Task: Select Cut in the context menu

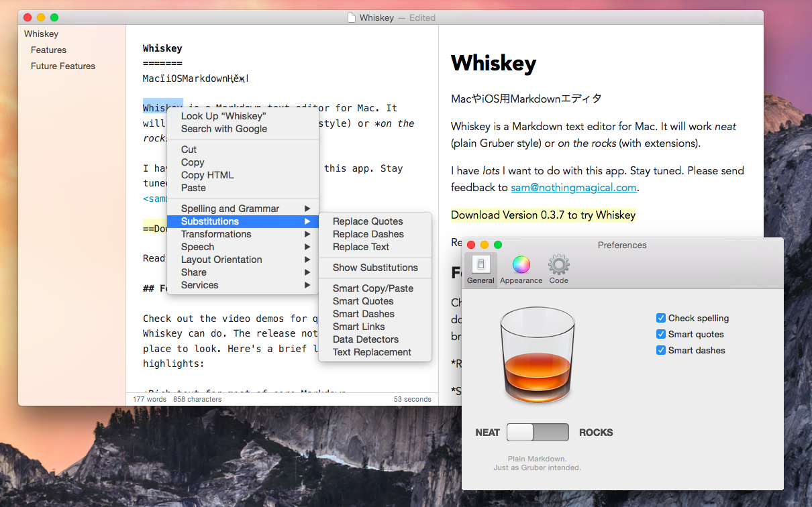Action: (x=242, y=150)
